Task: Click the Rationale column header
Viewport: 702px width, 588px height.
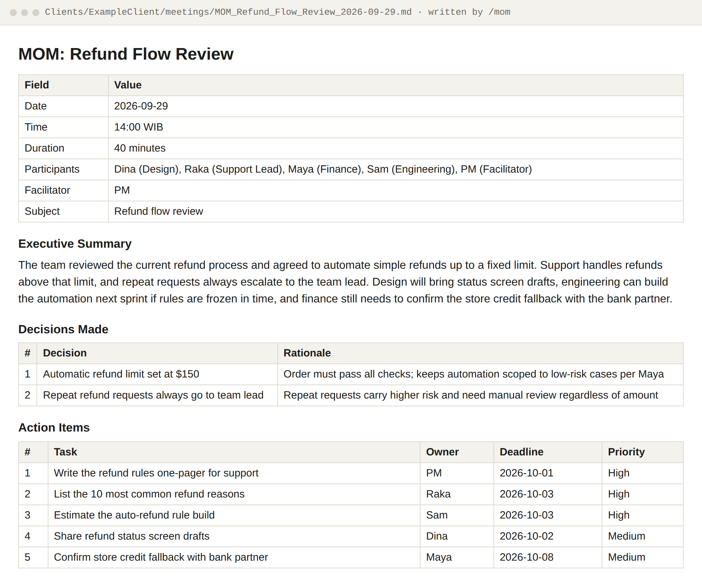Action: click(480, 353)
